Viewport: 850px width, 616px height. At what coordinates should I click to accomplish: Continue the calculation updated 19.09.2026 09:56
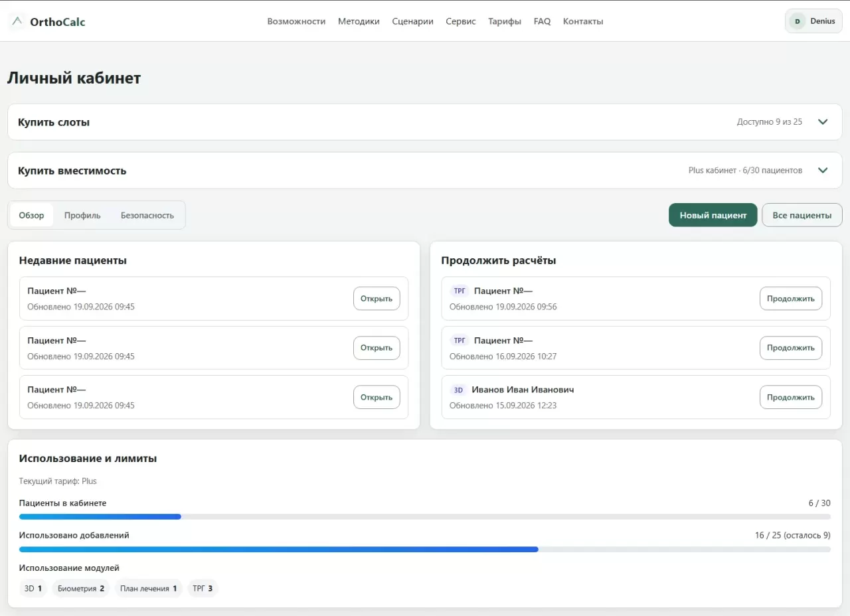point(791,299)
